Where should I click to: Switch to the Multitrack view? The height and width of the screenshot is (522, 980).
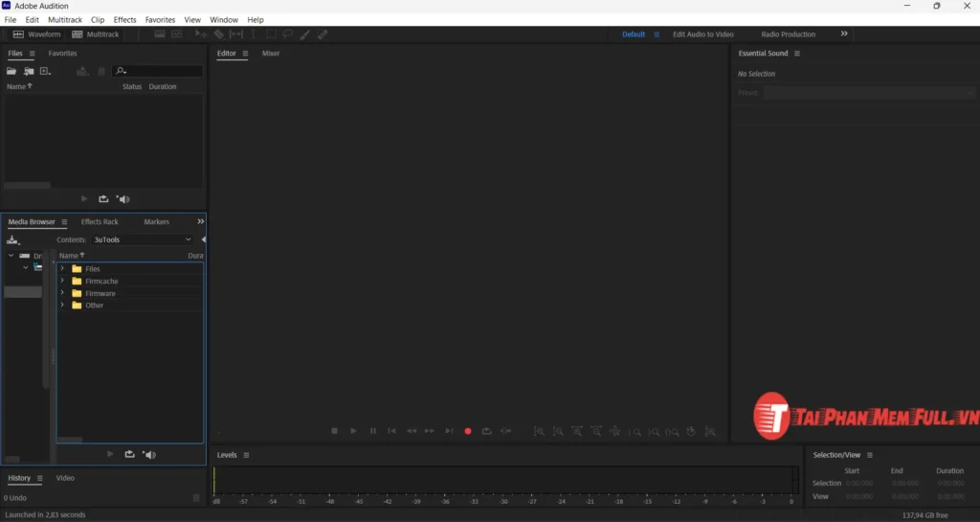coord(95,34)
